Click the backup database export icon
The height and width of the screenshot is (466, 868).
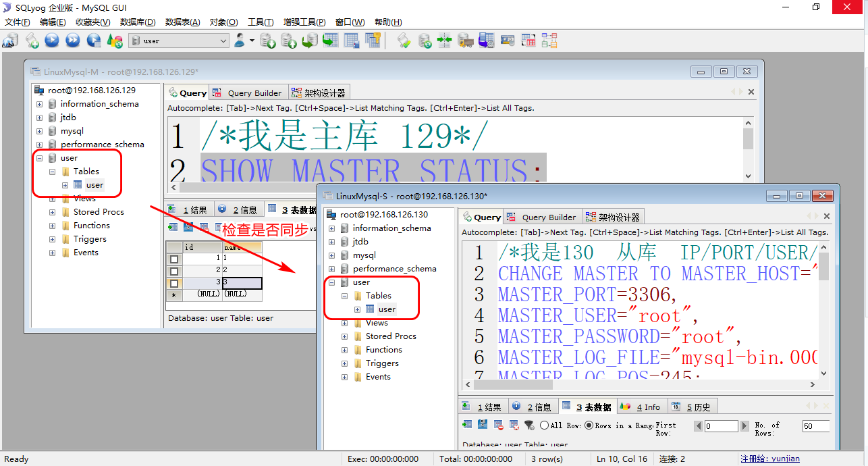(289, 41)
